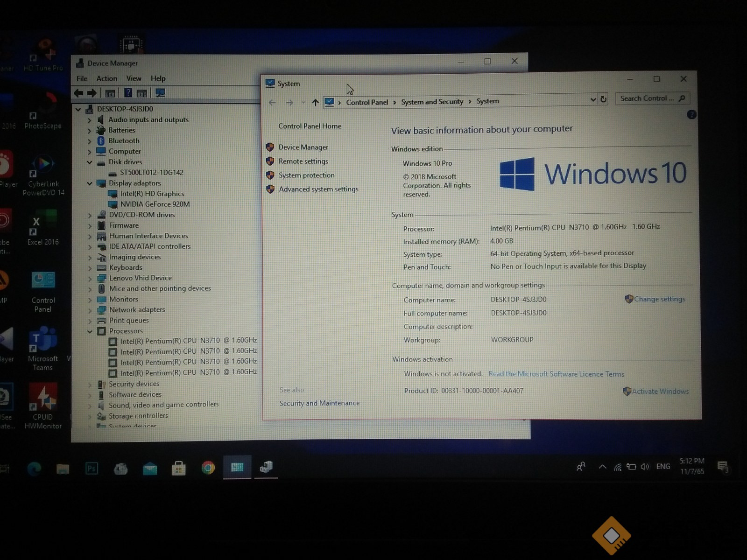Screen dimensions: 747x560
Task: Click Refresh button in System address bar
Action: (x=603, y=99)
